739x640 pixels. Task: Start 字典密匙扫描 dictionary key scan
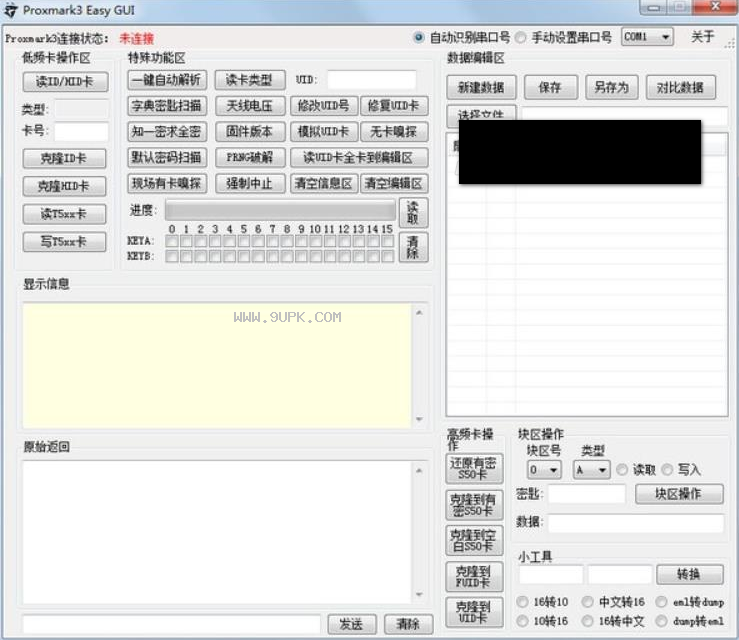pos(167,106)
